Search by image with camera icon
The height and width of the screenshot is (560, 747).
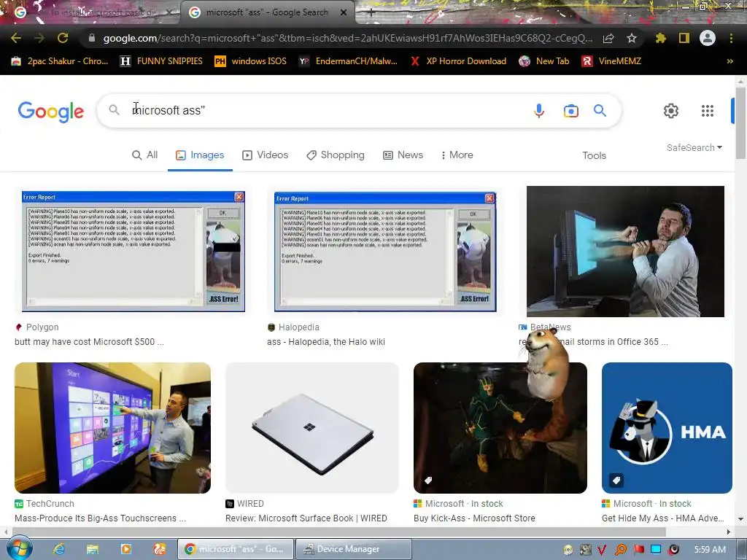point(570,111)
